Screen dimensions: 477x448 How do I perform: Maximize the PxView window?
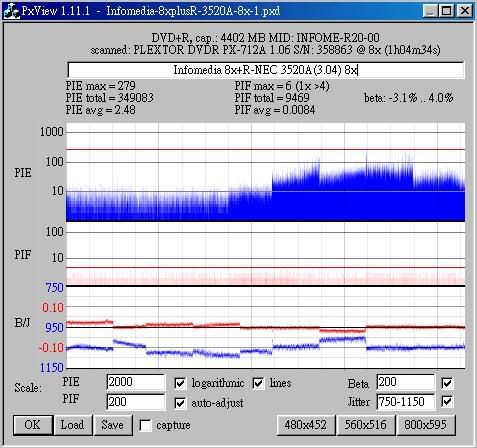click(x=447, y=11)
